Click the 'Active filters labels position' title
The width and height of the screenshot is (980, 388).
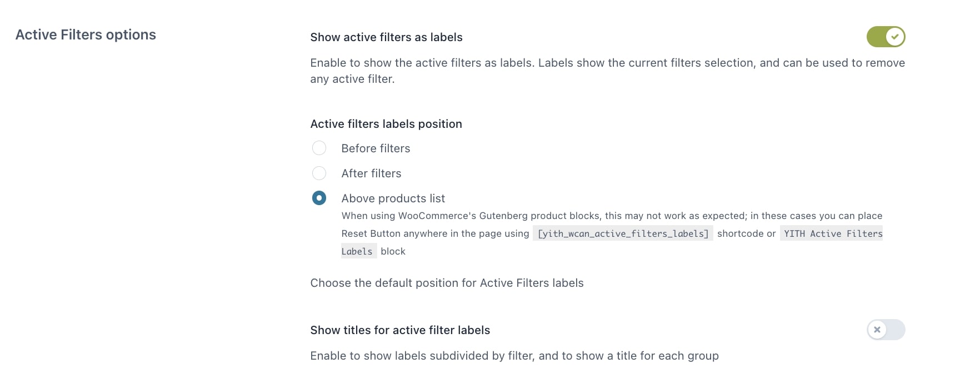pyautogui.click(x=386, y=124)
